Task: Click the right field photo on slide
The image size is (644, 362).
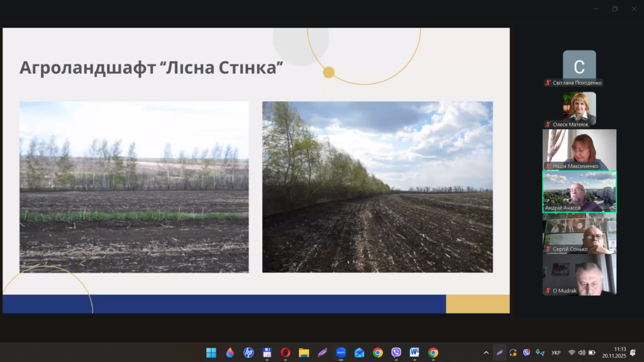Action: (377, 187)
